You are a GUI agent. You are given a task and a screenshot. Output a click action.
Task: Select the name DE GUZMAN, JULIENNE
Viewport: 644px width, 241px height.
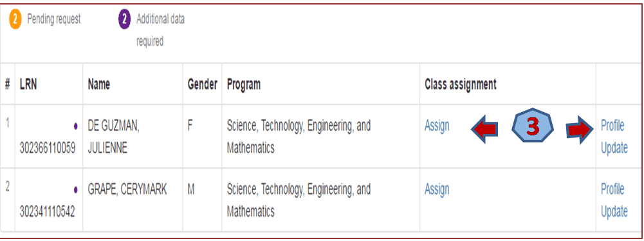click(114, 137)
